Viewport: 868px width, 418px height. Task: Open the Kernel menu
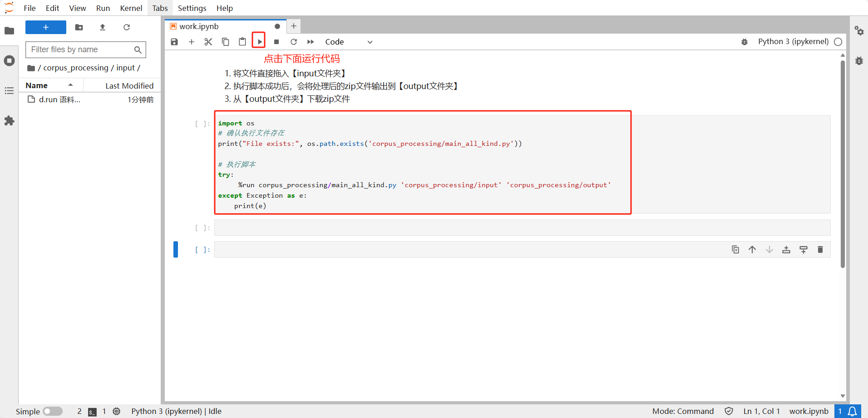click(131, 8)
